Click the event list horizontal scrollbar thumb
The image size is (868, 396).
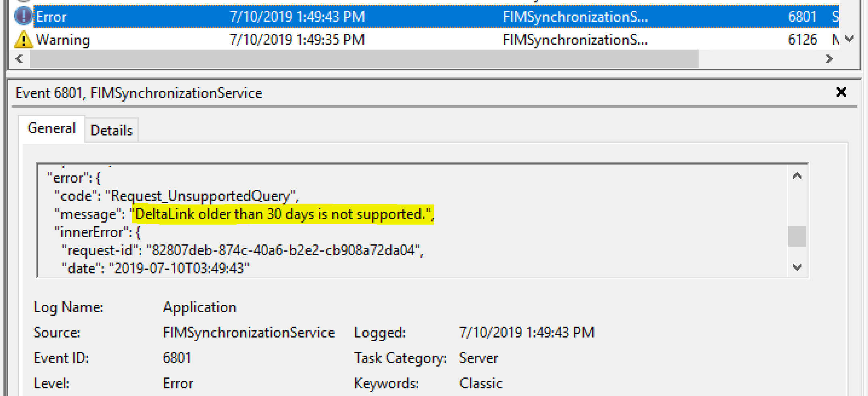(363, 59)
